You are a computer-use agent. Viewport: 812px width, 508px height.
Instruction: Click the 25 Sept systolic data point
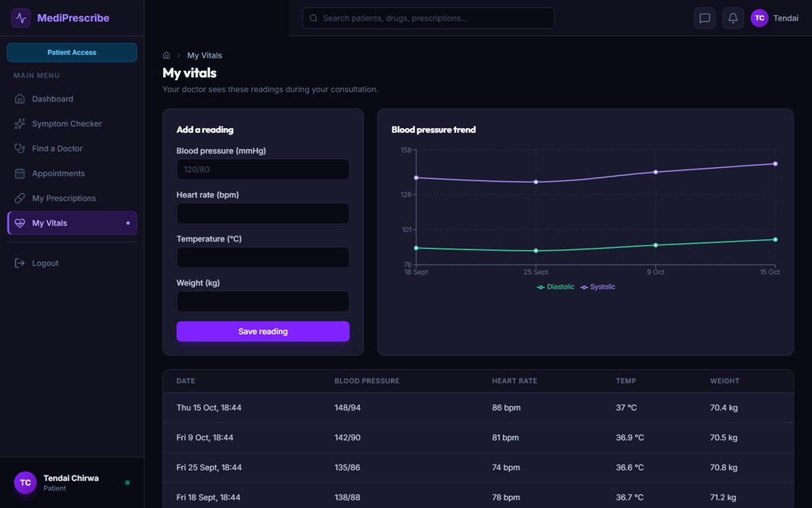(536, 182)
